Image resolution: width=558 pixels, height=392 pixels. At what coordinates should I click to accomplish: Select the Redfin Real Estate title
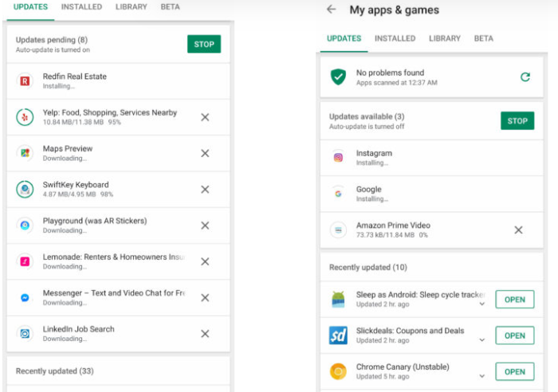click(75, 76)
